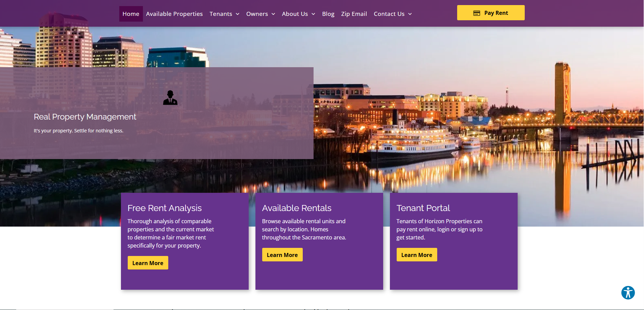
Task: Click Learn More under Free Rent Analysis
Action: (x=148, y=263)
